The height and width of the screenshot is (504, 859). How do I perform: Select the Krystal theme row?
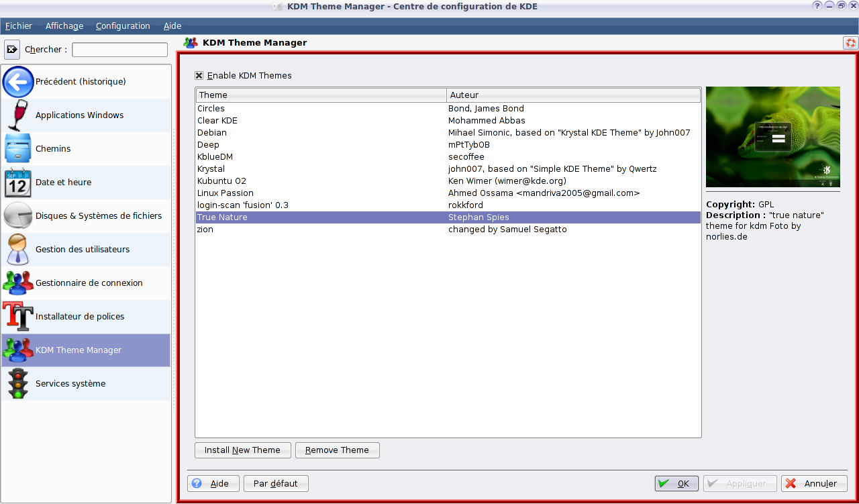click(448, 169)
